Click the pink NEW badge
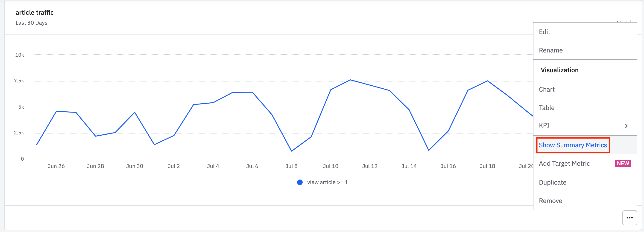The width and height of the screenshot is (644, 232). pyautogui.click(x=623, y=163)
